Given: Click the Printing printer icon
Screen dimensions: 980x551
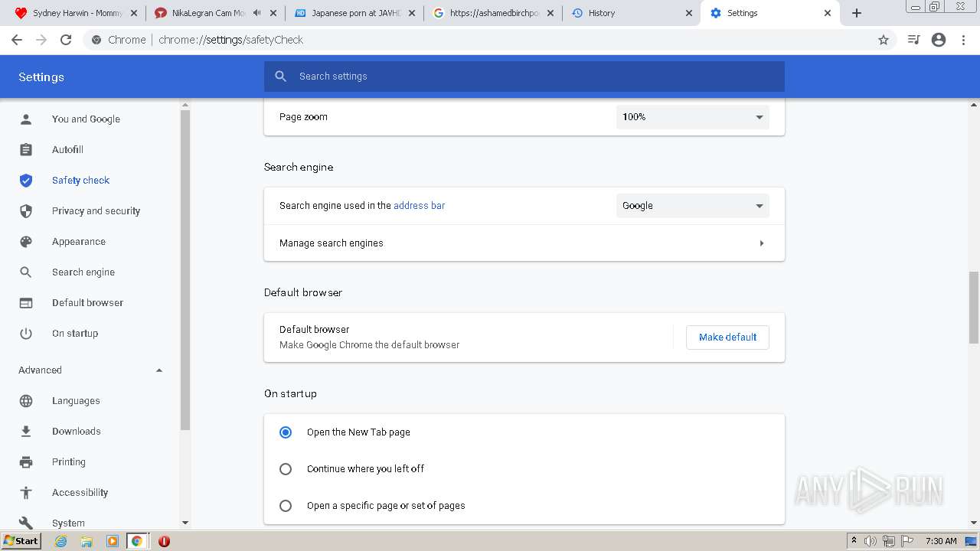Looking at the screenshot, I should (26, 462).
